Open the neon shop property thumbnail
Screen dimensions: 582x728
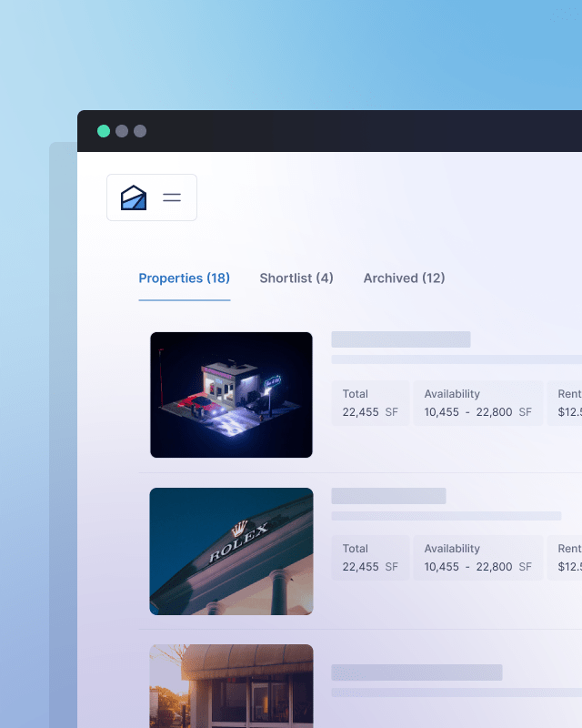pyautogui.click(x=231, y=395)
